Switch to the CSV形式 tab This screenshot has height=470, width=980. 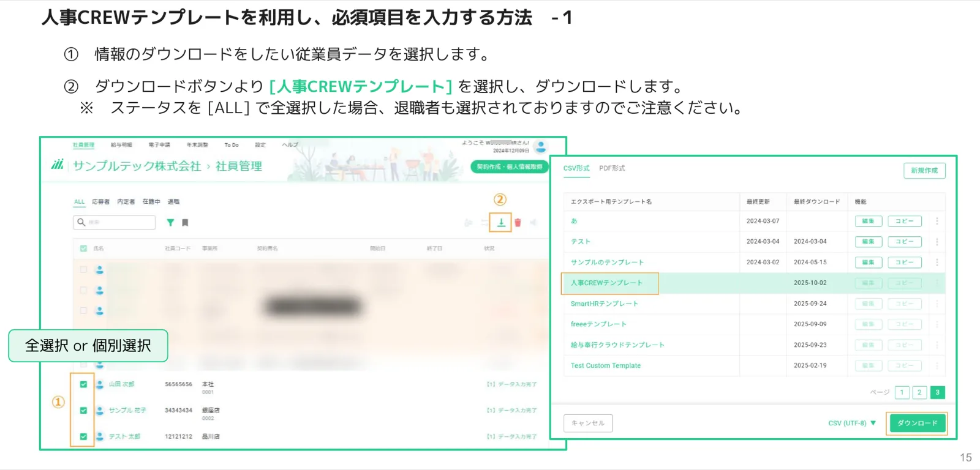coord(576,168)
